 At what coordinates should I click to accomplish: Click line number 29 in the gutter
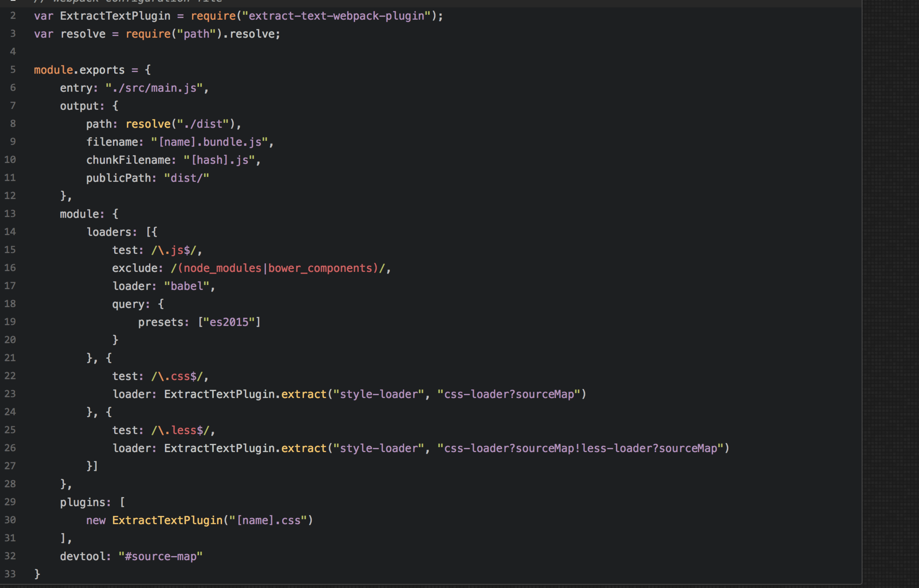click(10, 502)
